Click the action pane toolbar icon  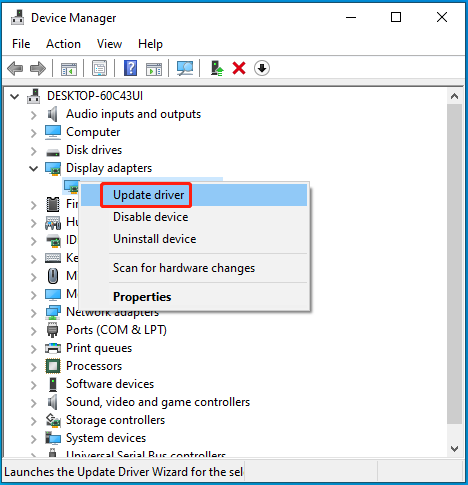coord(154,69)
